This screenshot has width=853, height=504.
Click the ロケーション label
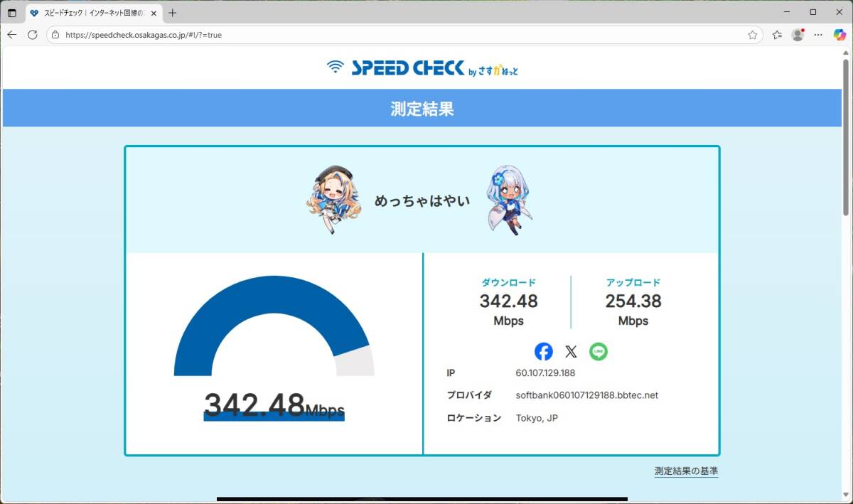click(x=474, y=418)
